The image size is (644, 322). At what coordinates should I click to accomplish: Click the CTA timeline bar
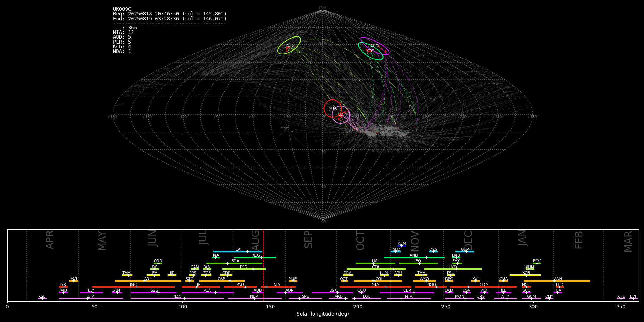[x=376, y=269]
